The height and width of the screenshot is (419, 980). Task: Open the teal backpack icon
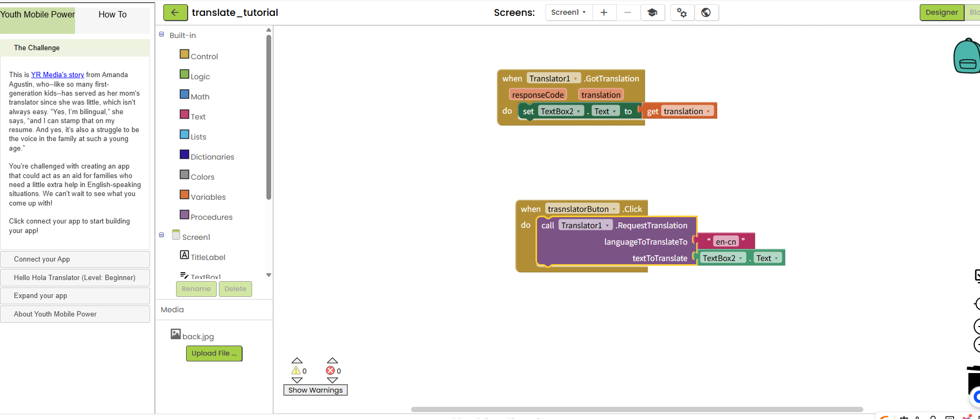tap(967, 55)
